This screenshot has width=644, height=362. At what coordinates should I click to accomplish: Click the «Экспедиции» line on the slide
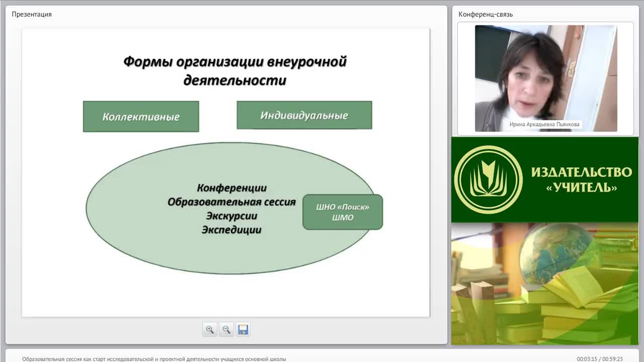coord(231,230)
